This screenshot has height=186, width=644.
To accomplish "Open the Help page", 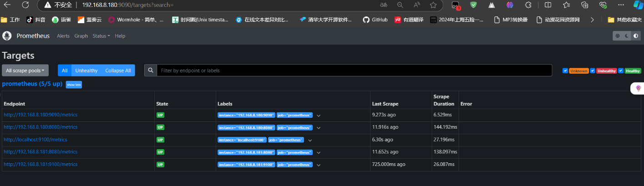I will tap(120, 36).
